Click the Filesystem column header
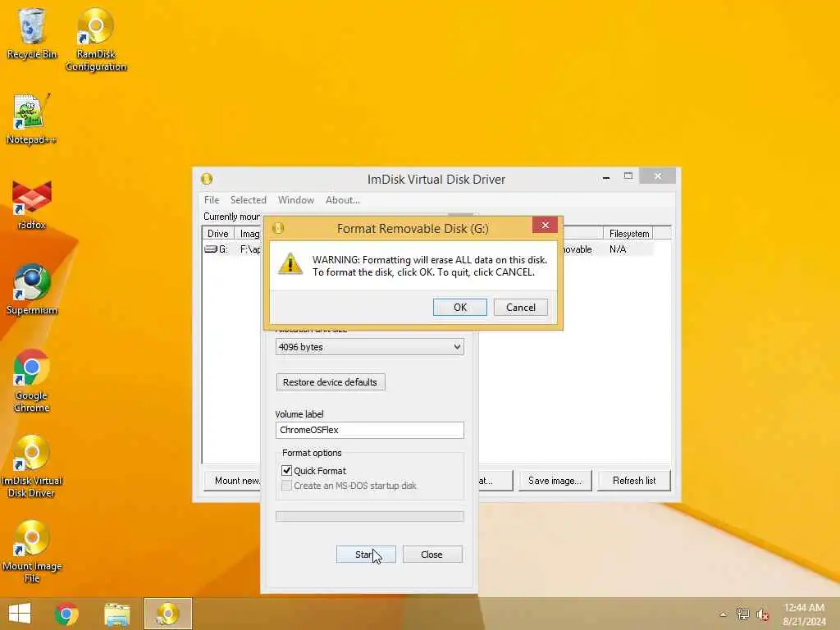The height and width of the screenshot is (630, 840). [x=629, y=234]
